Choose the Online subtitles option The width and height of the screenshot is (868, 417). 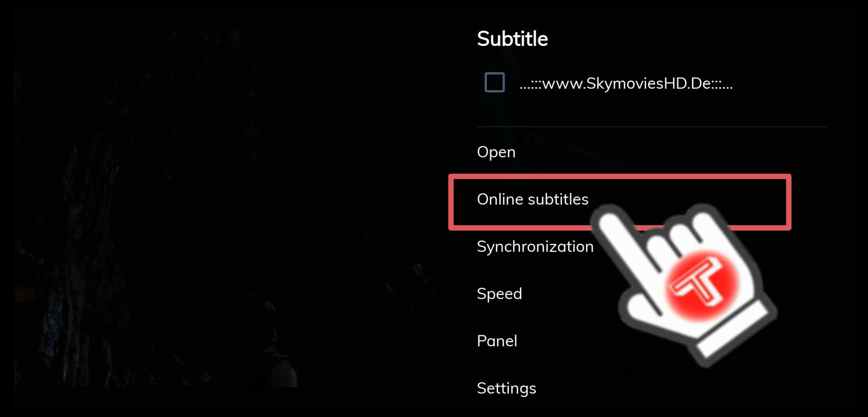click(620, 202)
